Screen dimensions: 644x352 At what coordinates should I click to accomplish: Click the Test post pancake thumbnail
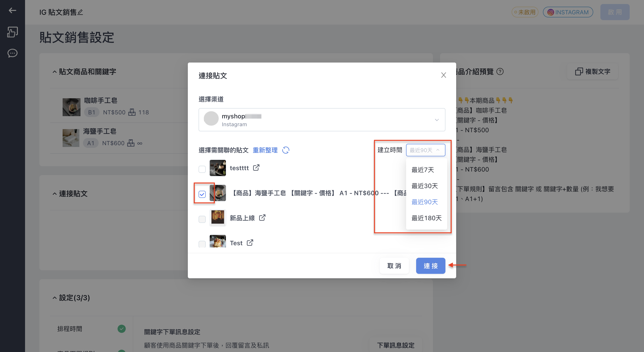tap(218, 241)
